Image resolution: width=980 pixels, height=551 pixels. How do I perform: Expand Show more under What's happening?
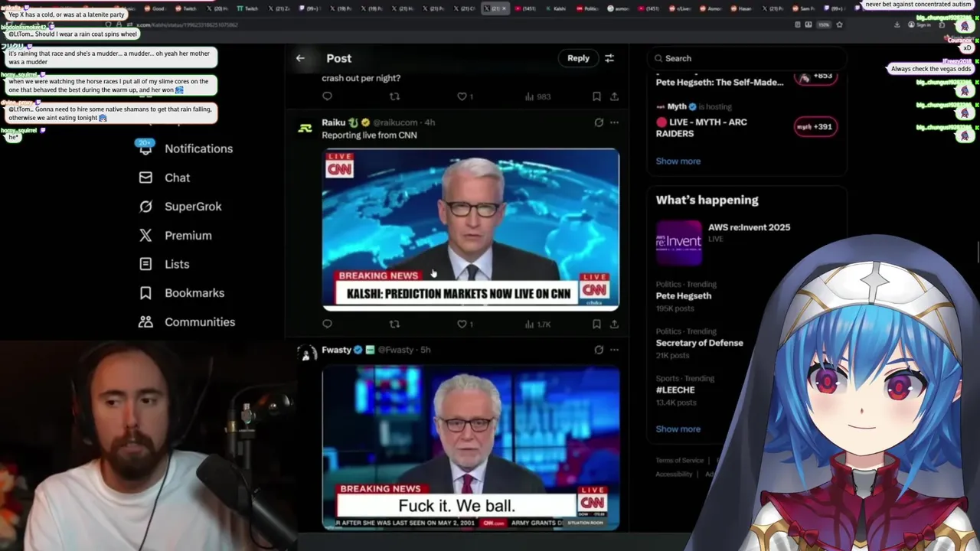pos(678,429)
